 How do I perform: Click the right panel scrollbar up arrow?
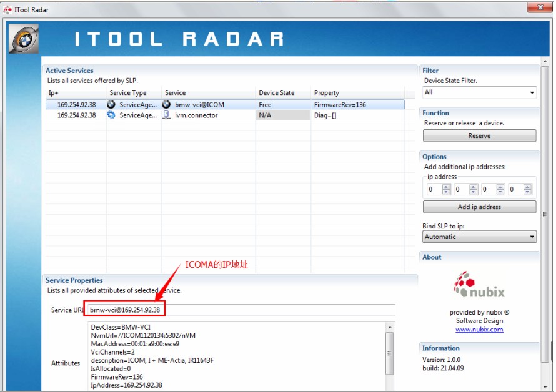(x=545, y=62)
